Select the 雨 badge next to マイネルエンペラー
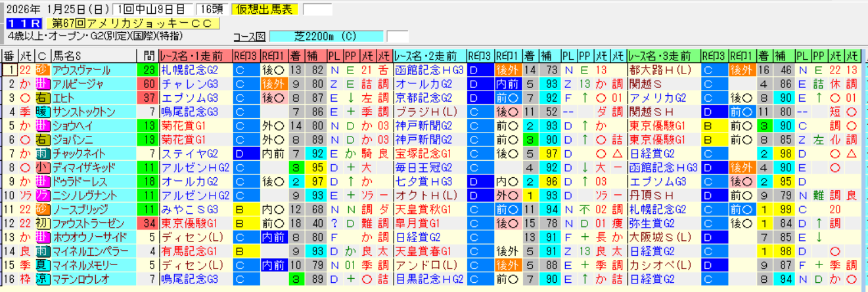868x292 pixels. pos(42,251)
